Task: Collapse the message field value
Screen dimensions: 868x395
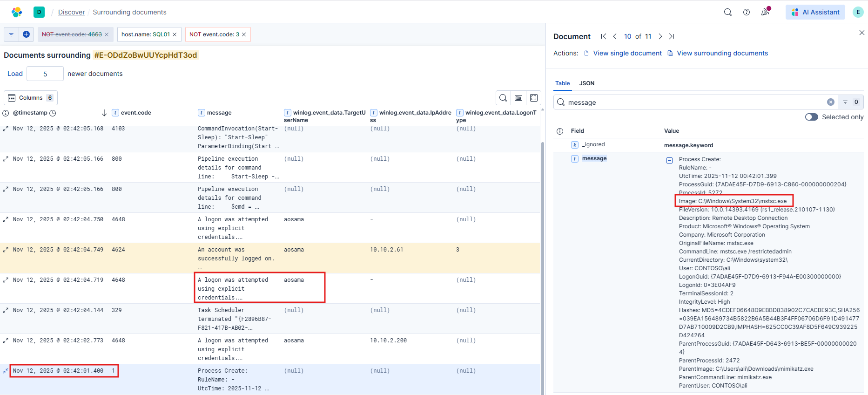Action: (x=669, y=160)
